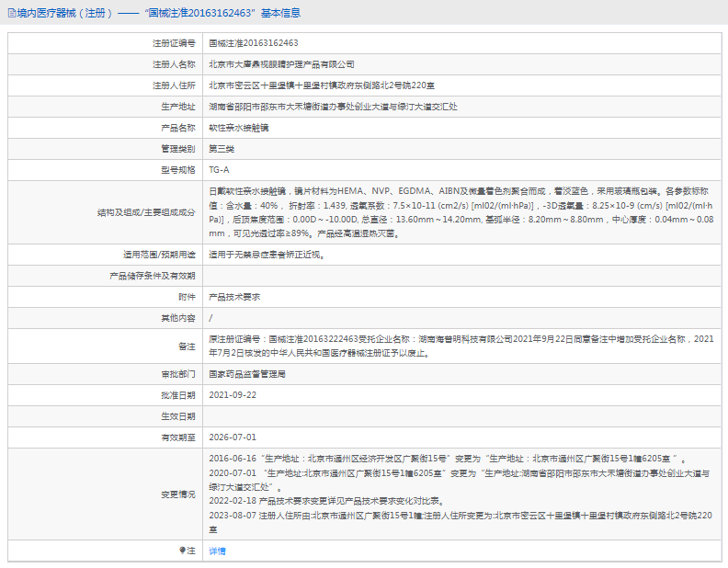728x568 pixels.
Task: Select the company name 北京市大唐鼎视眼睛护理产品有限公司
Action: (x=281, y=64)
